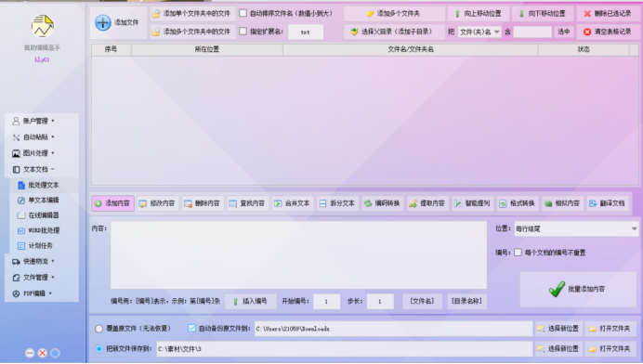Screen dimensions: 643x364
Task: Click the folder icon for 添加单个文件夹中的文件
Action: point(156,14)
